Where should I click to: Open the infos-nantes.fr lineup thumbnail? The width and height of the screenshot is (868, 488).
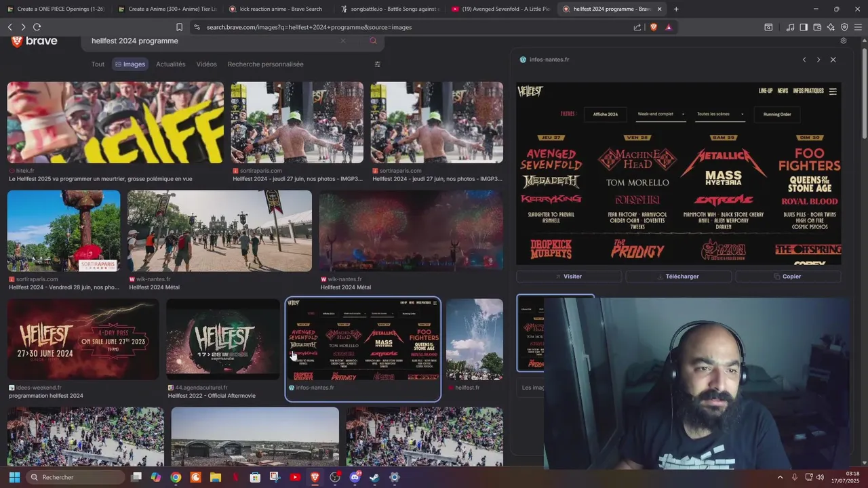363,340
